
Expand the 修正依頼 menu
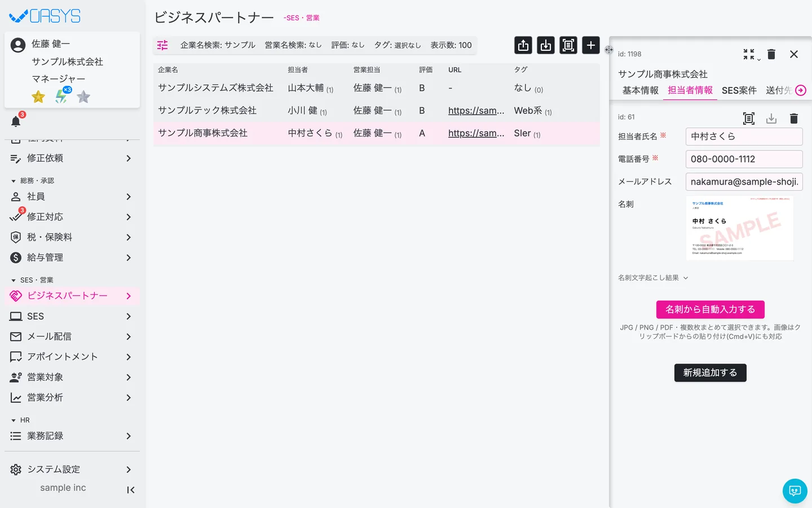(72, 158)
